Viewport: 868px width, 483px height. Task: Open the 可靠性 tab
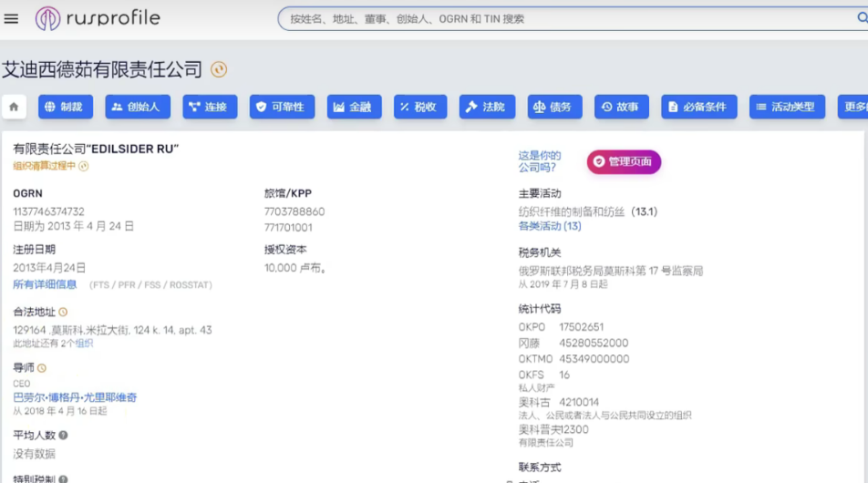282,107
